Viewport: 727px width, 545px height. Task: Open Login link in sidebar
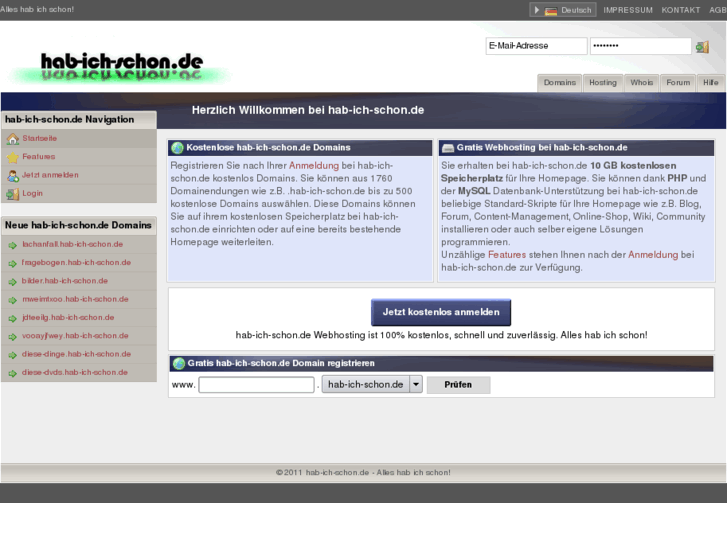32,193
